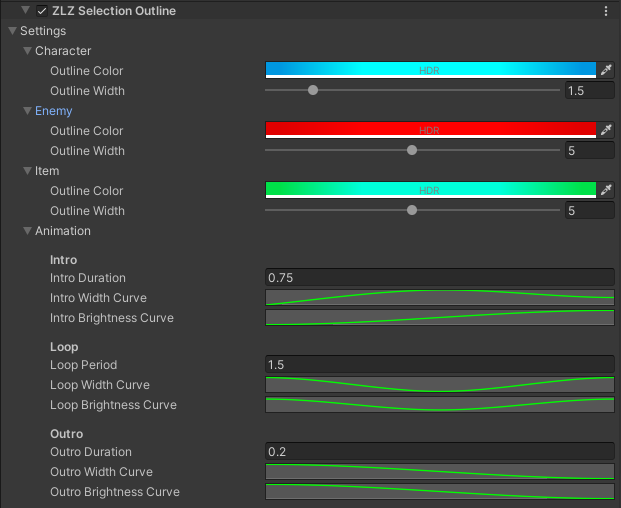Click the Outro Brightness Curve label
Image resolution: width=621 pixels, height=508 pixels.
(115, 492)
